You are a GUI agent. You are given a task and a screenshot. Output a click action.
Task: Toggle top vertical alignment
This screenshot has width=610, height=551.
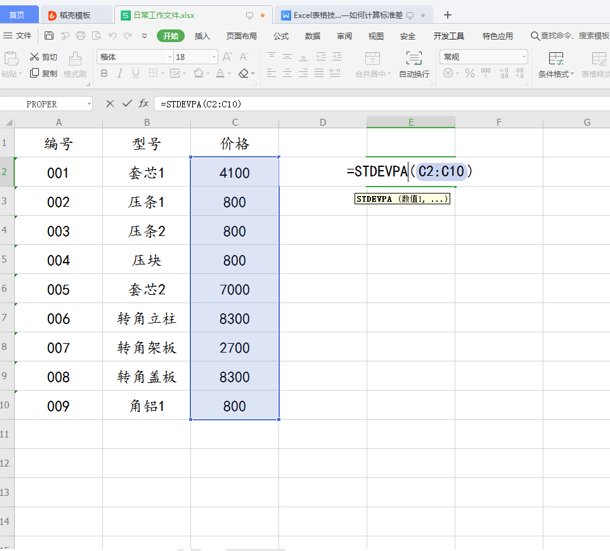271,56
